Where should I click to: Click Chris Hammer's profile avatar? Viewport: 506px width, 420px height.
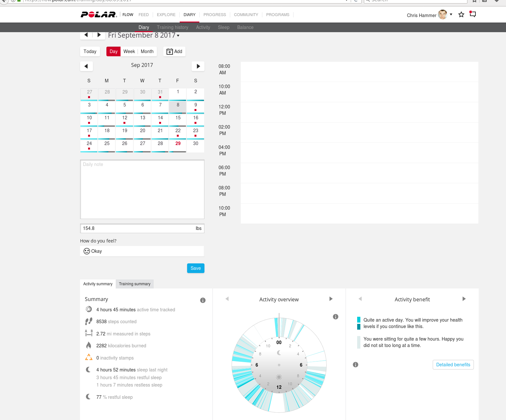[x=443, y=14]
